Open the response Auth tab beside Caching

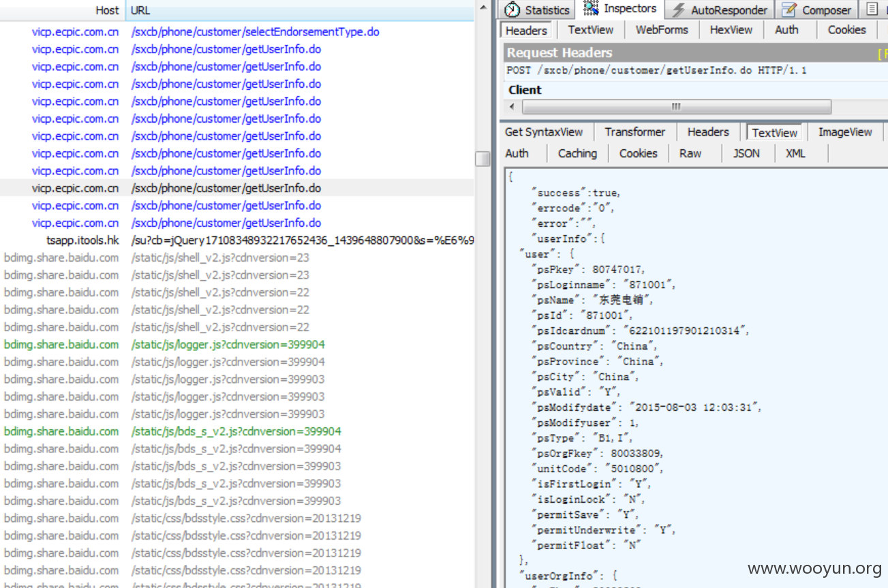[517, 154]
